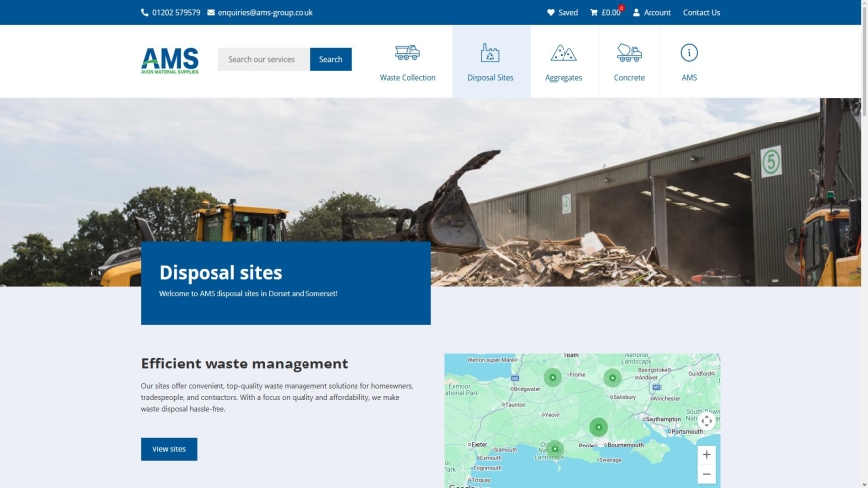The width and height of the screenshot is (868, 488).
Task: Click the AMS Avon Material Supplies logo
Action: 170,61
